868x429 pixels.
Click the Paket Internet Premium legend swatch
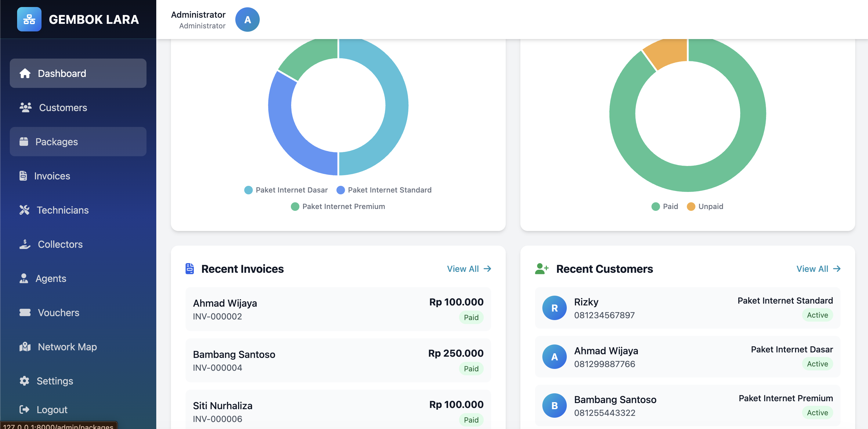295,207
